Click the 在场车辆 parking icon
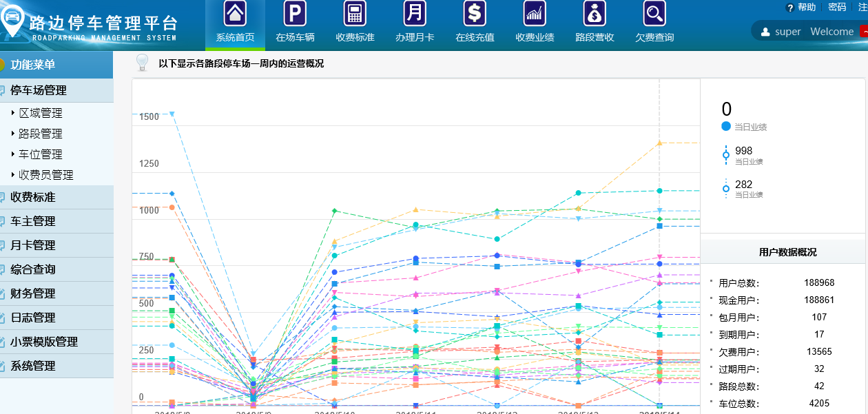Screen dimensions: 868x414 (295, 14)
